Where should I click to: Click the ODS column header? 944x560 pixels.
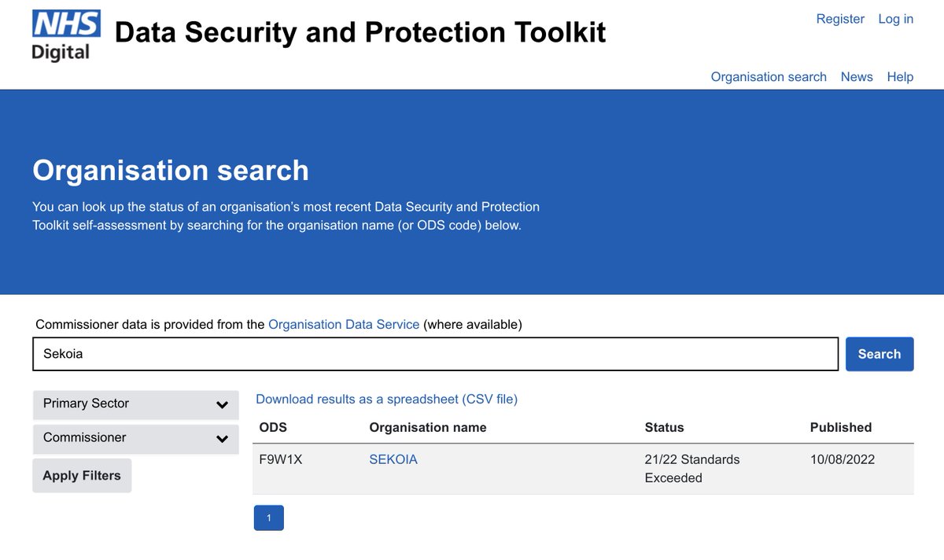coord(273,428)
